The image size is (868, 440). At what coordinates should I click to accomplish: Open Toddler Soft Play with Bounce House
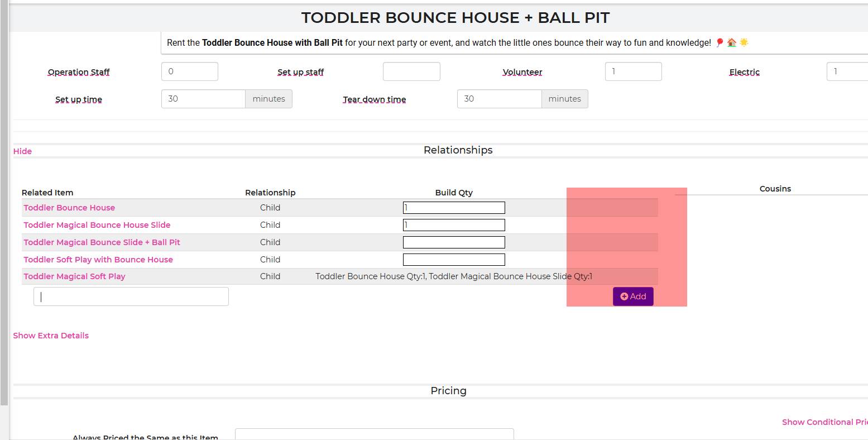tap(98, 260)
